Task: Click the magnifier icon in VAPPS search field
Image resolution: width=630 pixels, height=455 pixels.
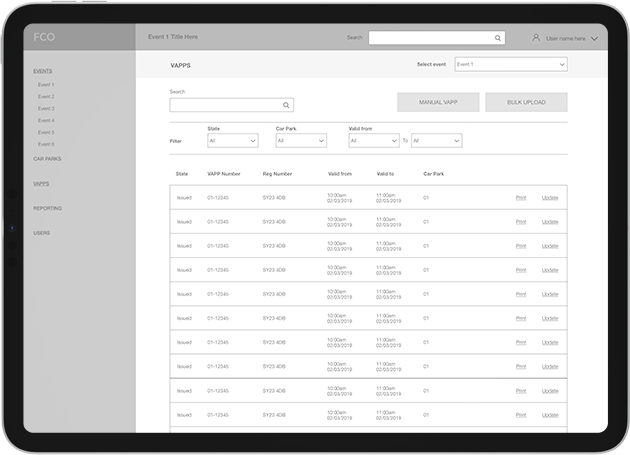Action: point(286,105)
